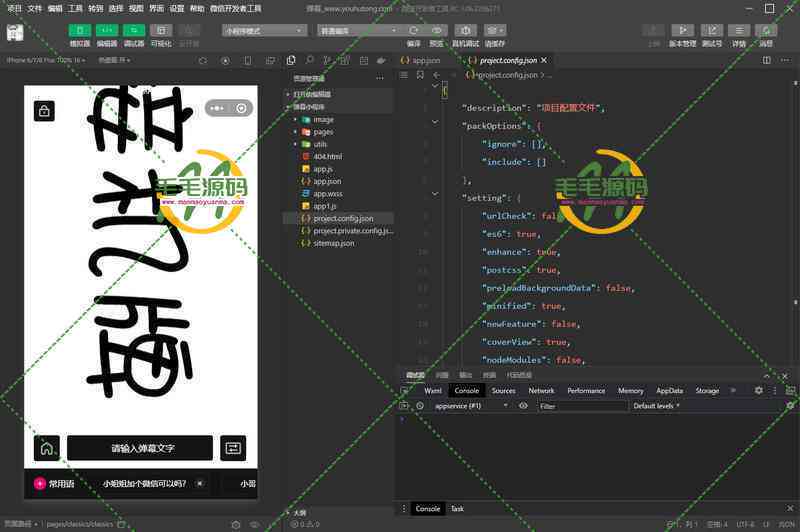The width and height of the screenshot is (800, 532).
Task: Open the Default levels dropdown
Action: [656, 406]
